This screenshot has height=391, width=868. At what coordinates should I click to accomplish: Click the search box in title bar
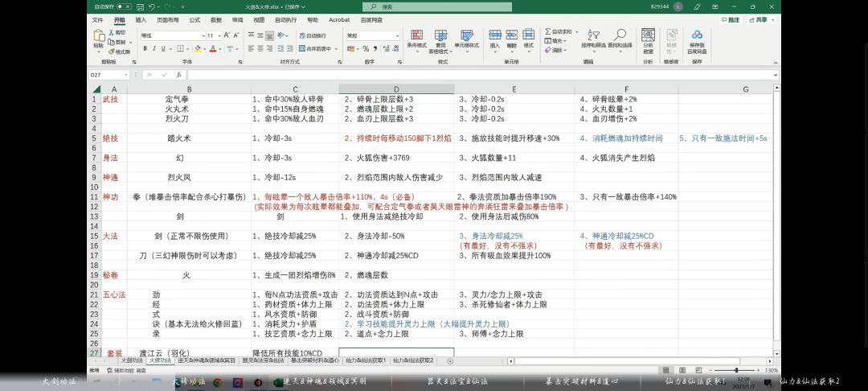pos(437,6)
